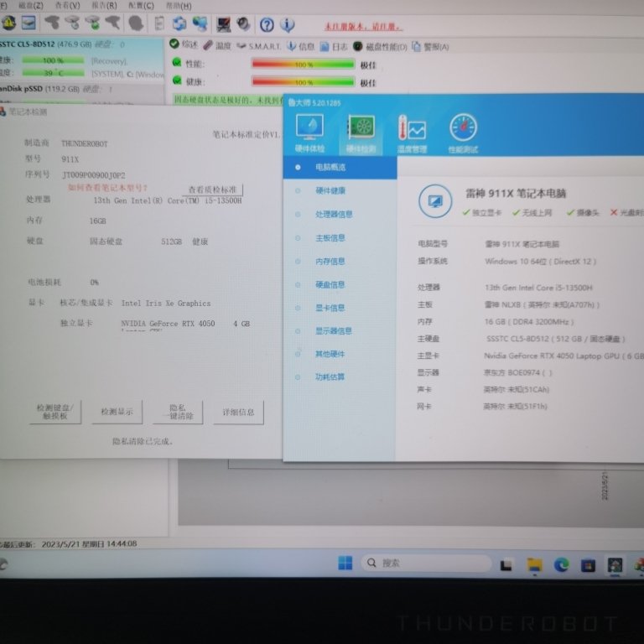Click the 查看质检标准 button
This screenshot has width=644, height=644.
[x=212, y=190]
